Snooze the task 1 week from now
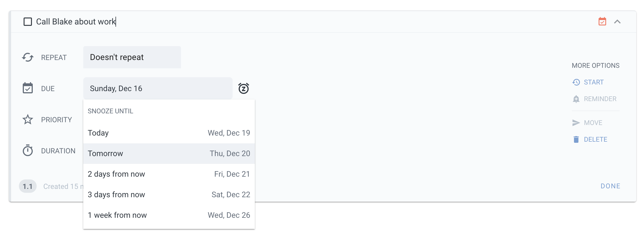Screen dimensions: 644x250 169,215
